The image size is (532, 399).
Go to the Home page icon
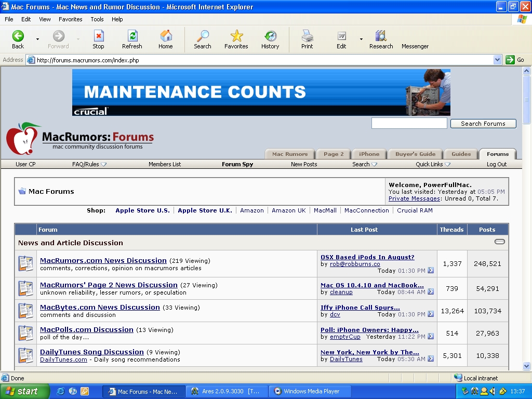click(x=166, y=36)
